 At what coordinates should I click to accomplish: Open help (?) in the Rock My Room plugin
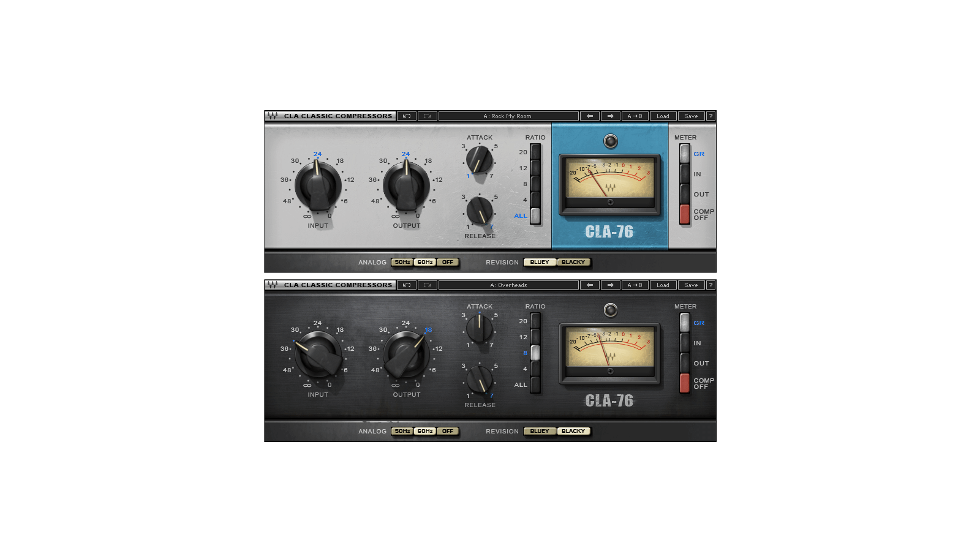(710, 116)
